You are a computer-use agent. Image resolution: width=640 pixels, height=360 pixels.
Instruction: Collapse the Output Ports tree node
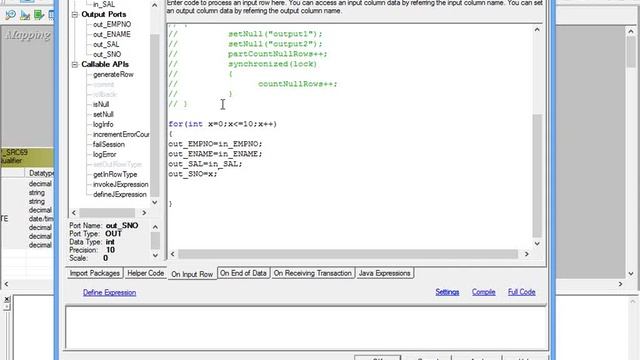tap(75, 14)
